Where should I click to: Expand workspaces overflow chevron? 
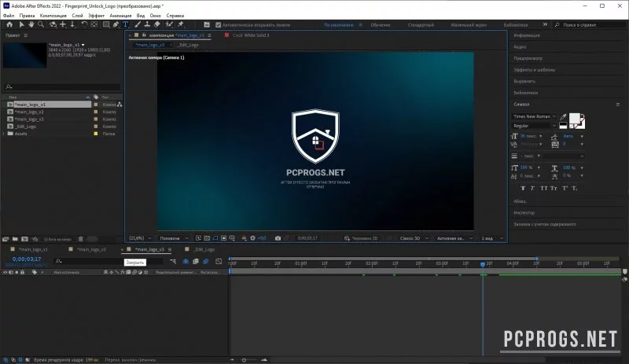545,24
